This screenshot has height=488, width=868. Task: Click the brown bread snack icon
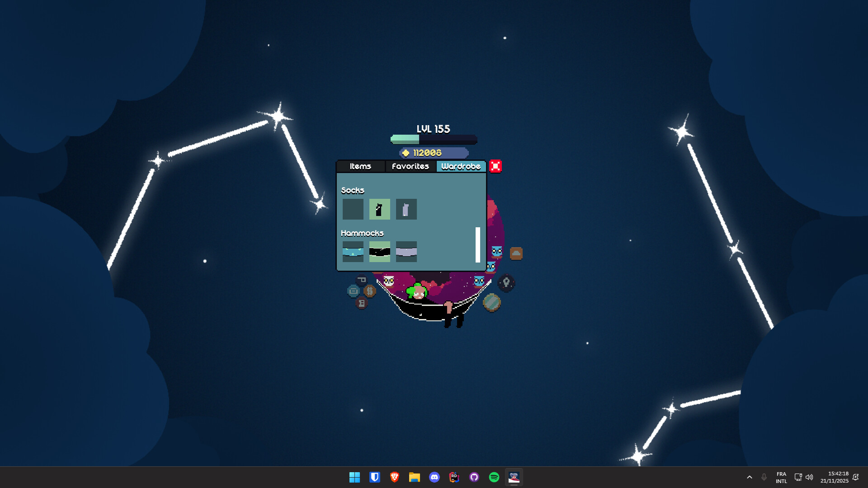[x=516, y=253]
